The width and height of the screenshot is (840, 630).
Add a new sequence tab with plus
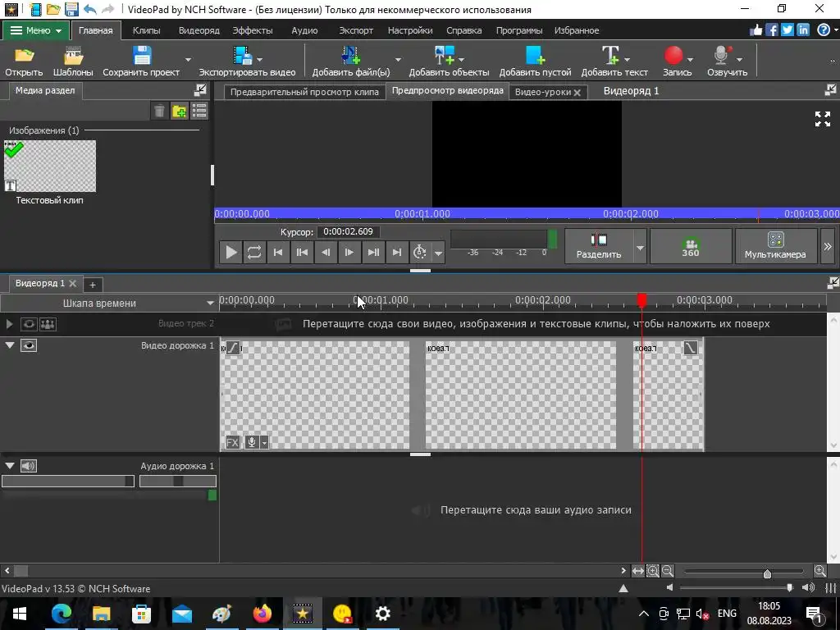point(92,285)
